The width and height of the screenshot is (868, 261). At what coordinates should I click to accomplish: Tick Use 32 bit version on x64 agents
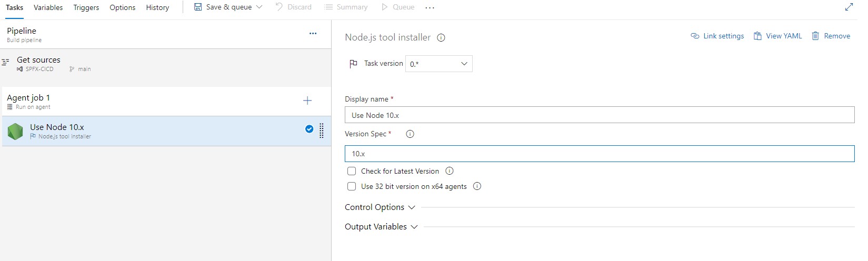pos(352,186)
